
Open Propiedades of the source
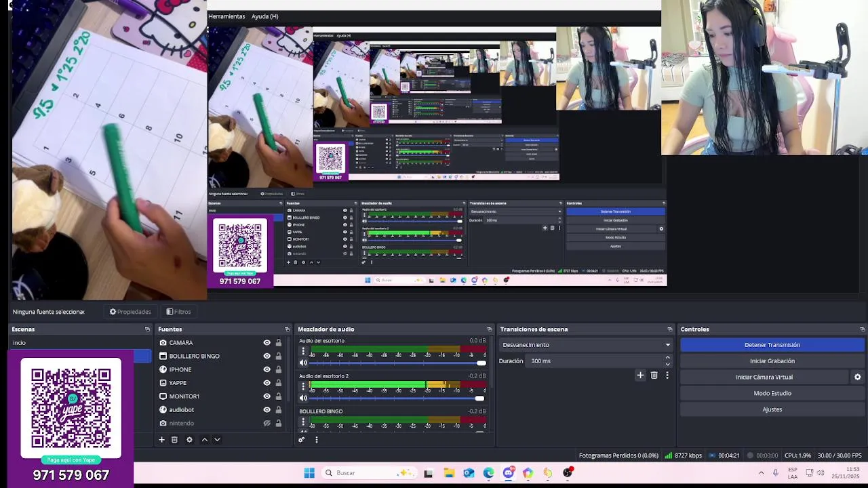pyautogui.click(x=130, y=312)
